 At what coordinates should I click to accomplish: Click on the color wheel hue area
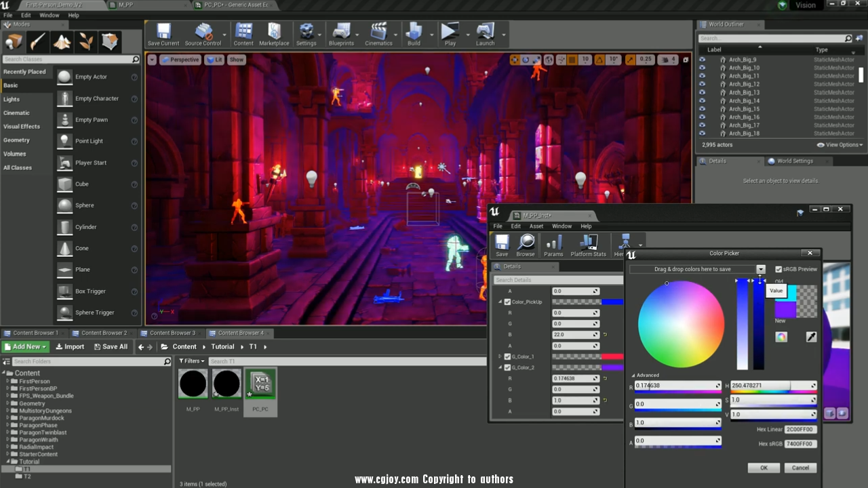click(681, 324)
